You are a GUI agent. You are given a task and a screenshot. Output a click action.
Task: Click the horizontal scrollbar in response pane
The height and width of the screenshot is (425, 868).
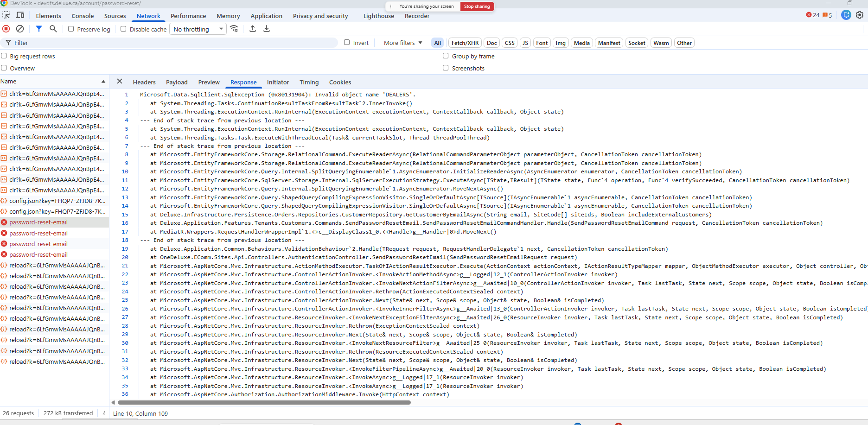pyautogui.click(x=264, y=402)
